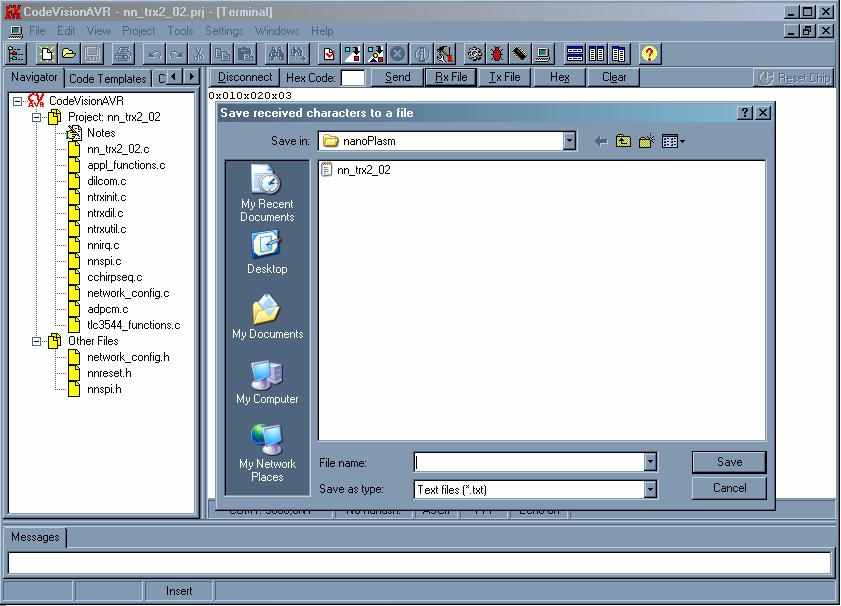This screenshot has height=606, width=841.
Task: Open project configuration via the gear icon
Action: click(x=474, y=54)
